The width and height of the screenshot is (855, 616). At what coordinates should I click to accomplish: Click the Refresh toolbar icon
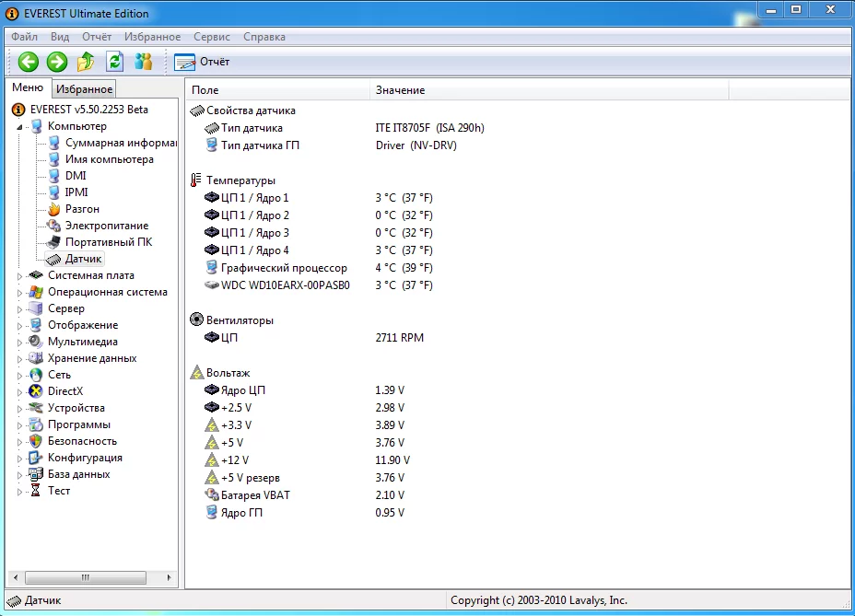click(114, 62)
